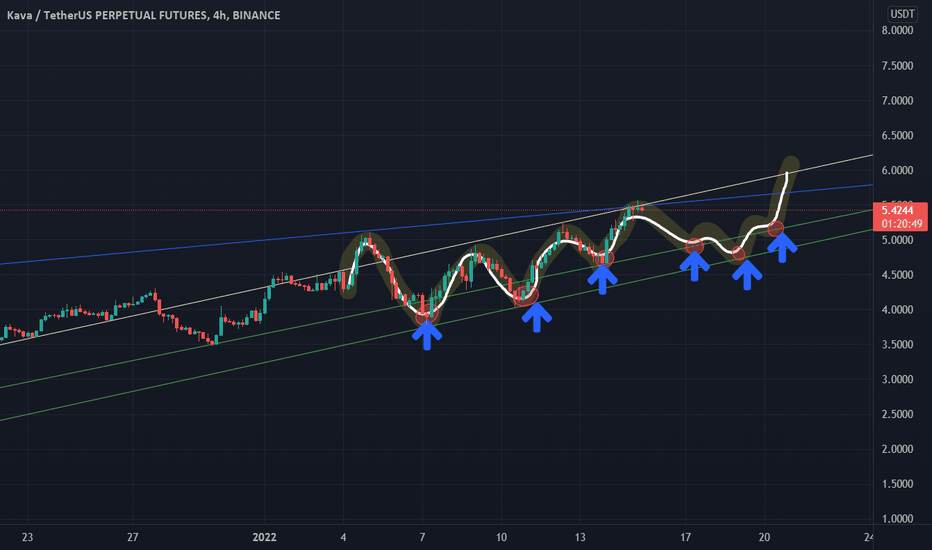Image resolution: width=932 pixels, height=550 pixels.
Task: Click the 7.5000 price axis label
Action: [x=897, y=65]
